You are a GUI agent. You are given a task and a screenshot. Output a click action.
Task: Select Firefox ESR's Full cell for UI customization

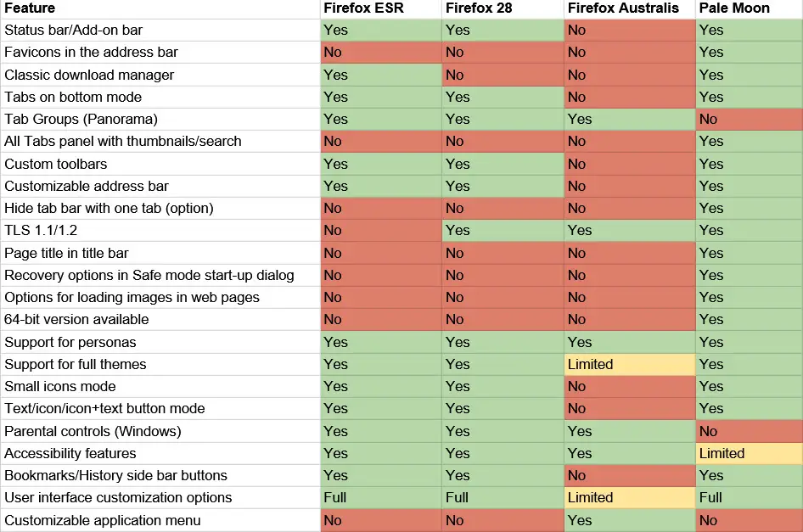(381, 497)
